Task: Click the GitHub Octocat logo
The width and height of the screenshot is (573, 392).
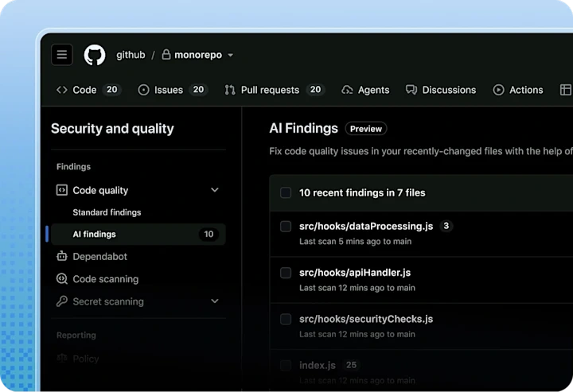Action: [x=95, y=55]
